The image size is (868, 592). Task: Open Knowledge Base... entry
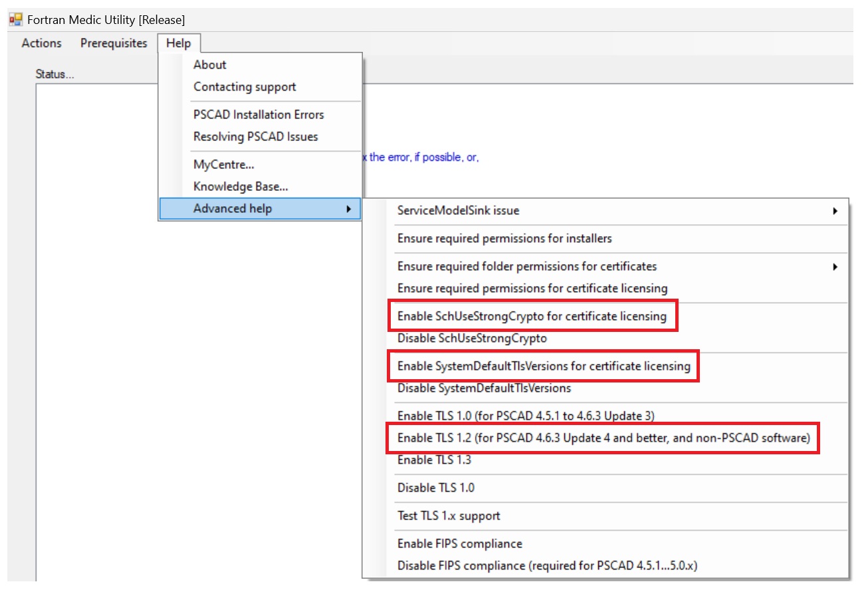pyautogui.click(x=240, y=187)
